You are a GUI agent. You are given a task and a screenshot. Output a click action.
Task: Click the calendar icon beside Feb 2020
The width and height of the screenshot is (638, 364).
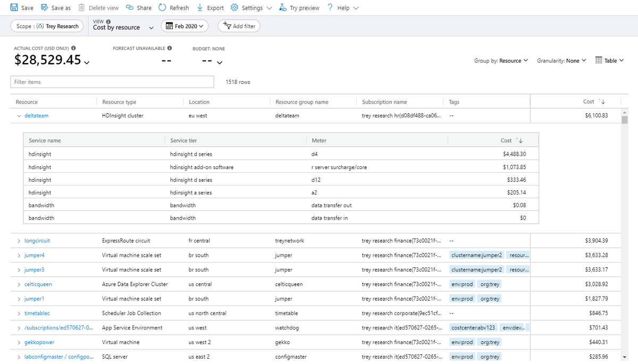pos(169,26)
